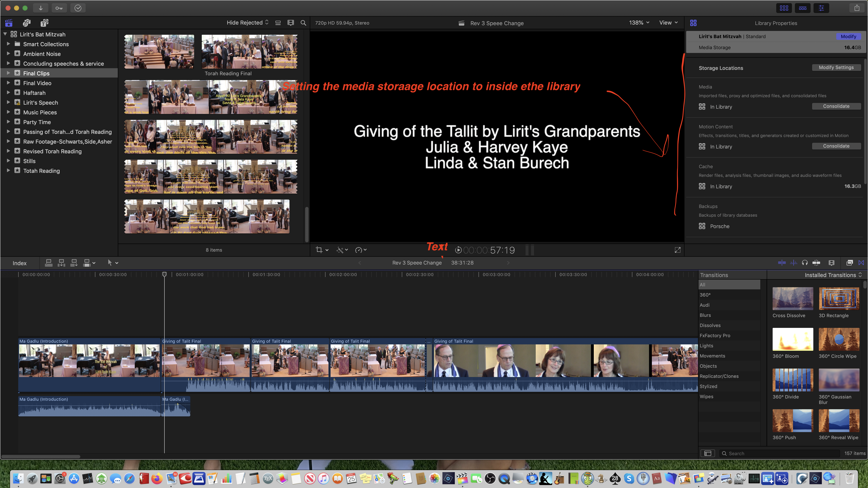Expand the Haftarah event
This screenshot has height=488, width=868.
click(x=8, y=93)
